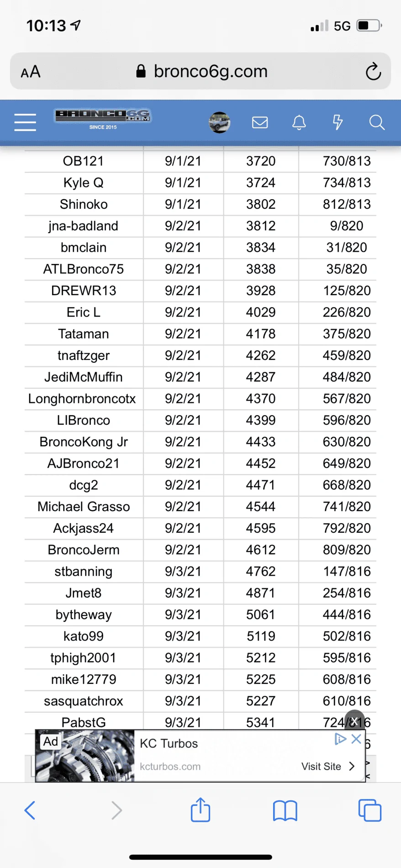401x868 pixels.
Task: Tap the lightning bolt what's new icon
Action: [338, 122]
